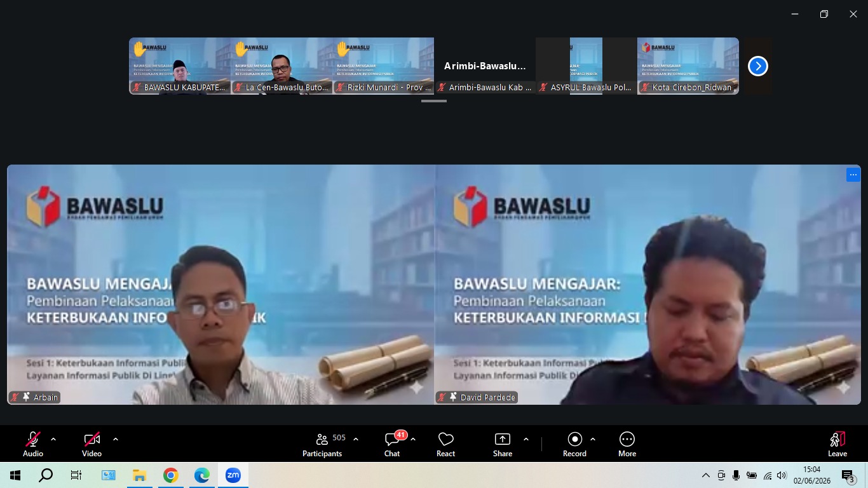Screen dimensions: 868x488
Task: Expand the Participants options arrow
Action: tap(356, 439)
